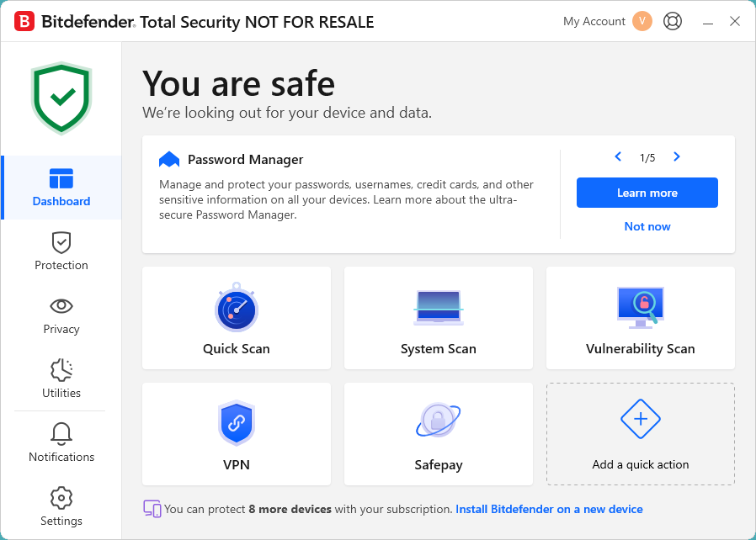
Task: Open Settings from the sidebar gear
Action: click(x=61, y=507)
